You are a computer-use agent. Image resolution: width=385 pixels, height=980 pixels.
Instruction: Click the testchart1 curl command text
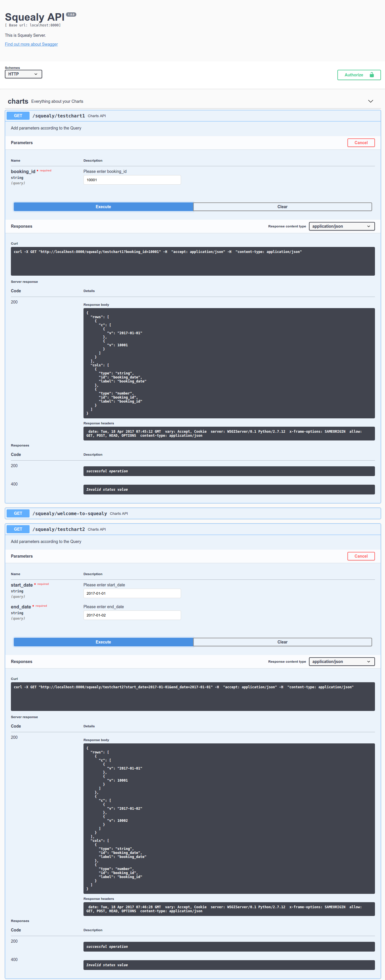pyautogui.click(x=158, y=252)
